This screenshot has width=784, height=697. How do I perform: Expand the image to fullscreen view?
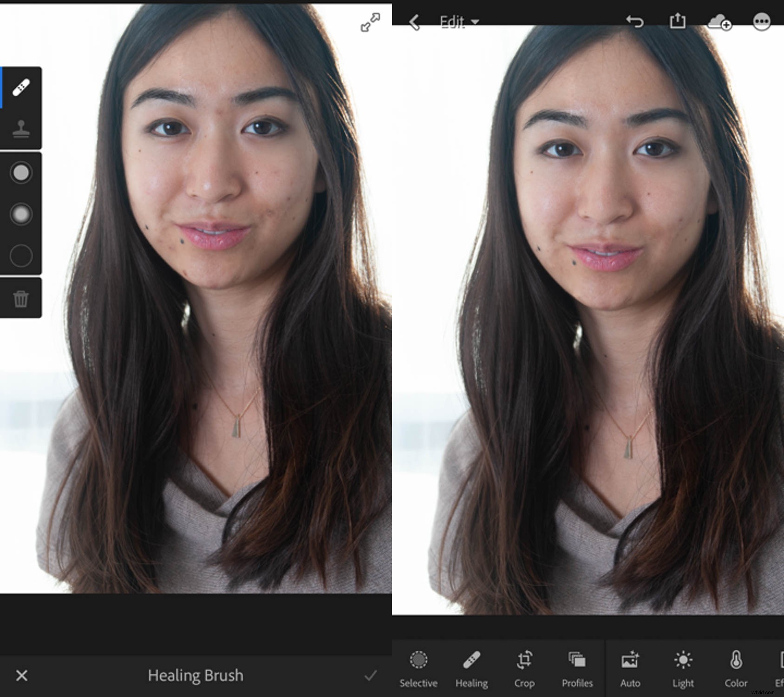[368, 22]
